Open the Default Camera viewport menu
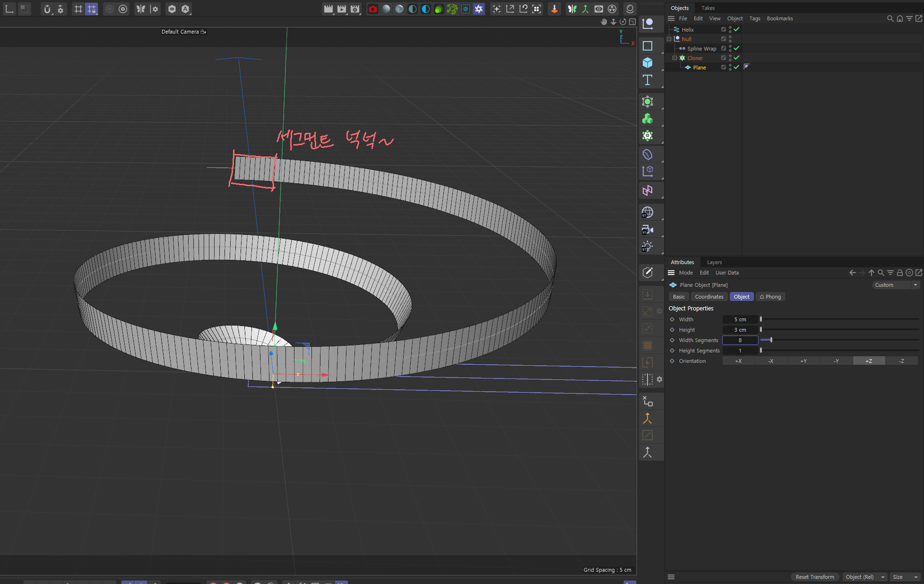Viewport: 924px width, 584px height. pyautogui.click(x=183, y=32)
